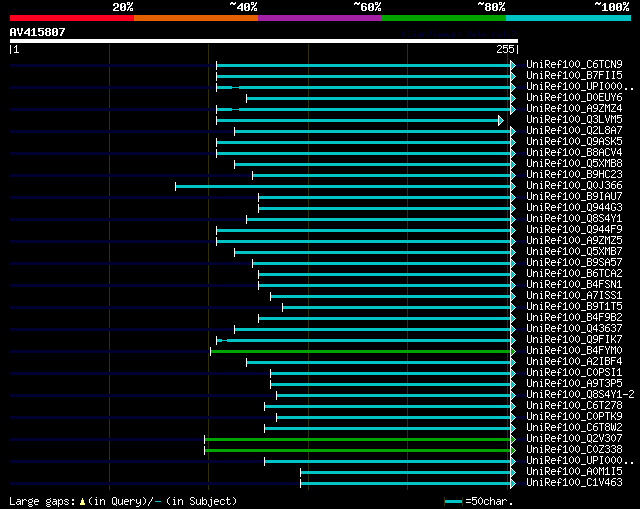Select the UniRef100_B4F9B2 label
Viewport: 640px width, 509px height.
[574, 318]
